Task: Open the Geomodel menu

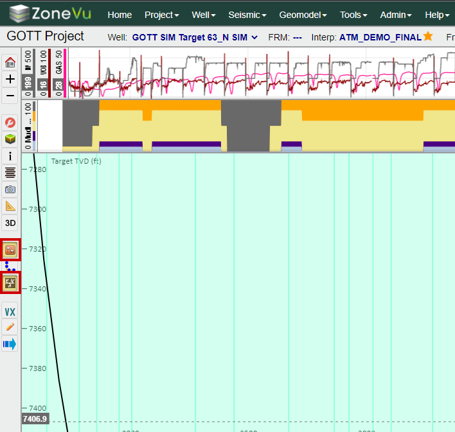Action: coord(303,15)
